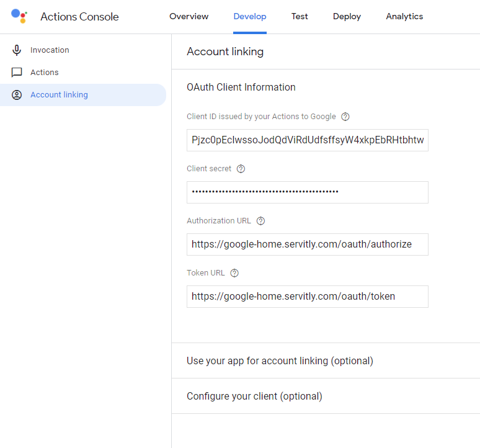Open the Analytics tab

[404, 17]
